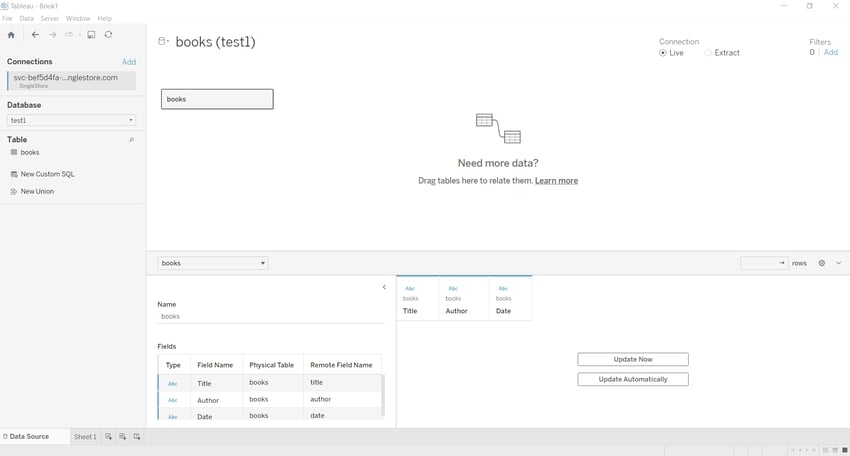850x456 pixels.
Task: Click the Update Now button
Action: pos(633,359)
